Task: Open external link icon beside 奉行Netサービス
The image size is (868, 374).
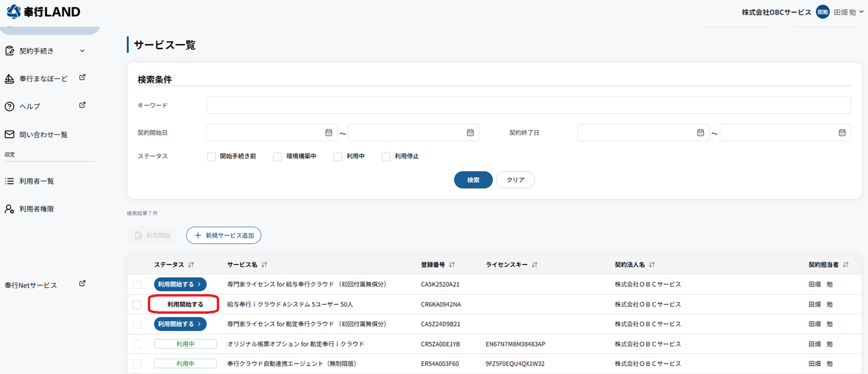Action: click(82, 284)
